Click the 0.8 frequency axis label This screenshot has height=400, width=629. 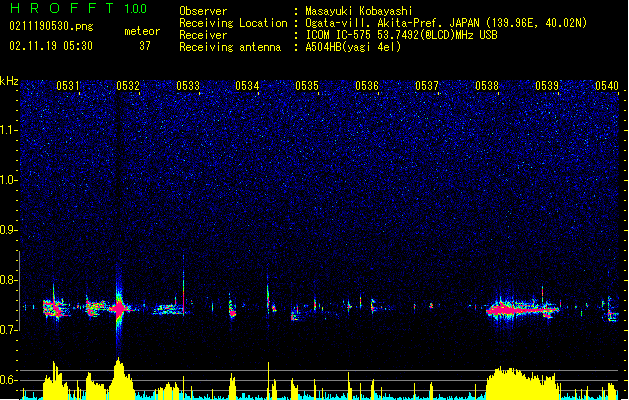point(9,280)
